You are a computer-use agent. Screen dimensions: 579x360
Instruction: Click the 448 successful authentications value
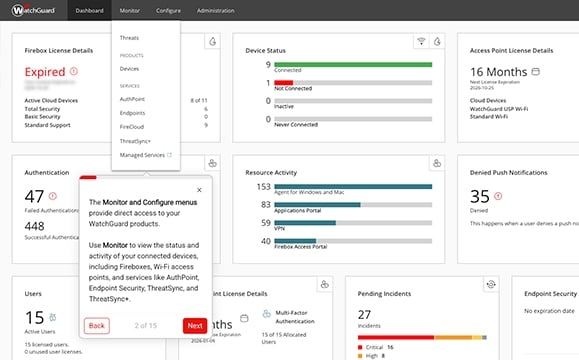pos(34,226)
